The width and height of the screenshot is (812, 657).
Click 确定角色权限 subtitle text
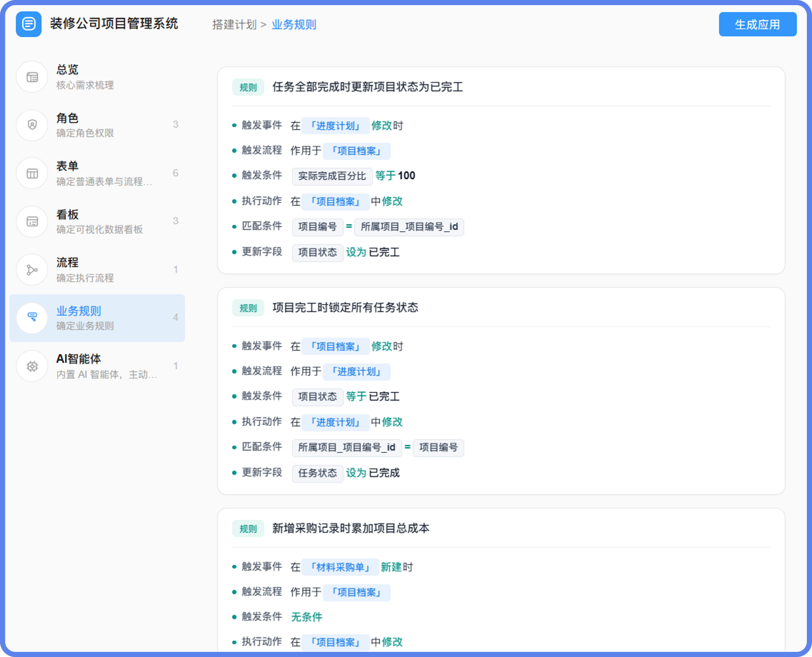pos(85,133)
